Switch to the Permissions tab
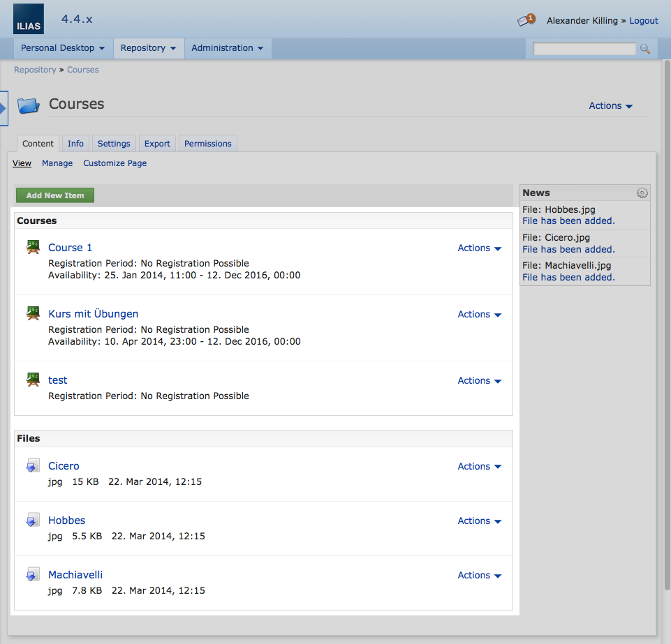The height and width of the screenshot is (644, 671). (x=207, y=144)
